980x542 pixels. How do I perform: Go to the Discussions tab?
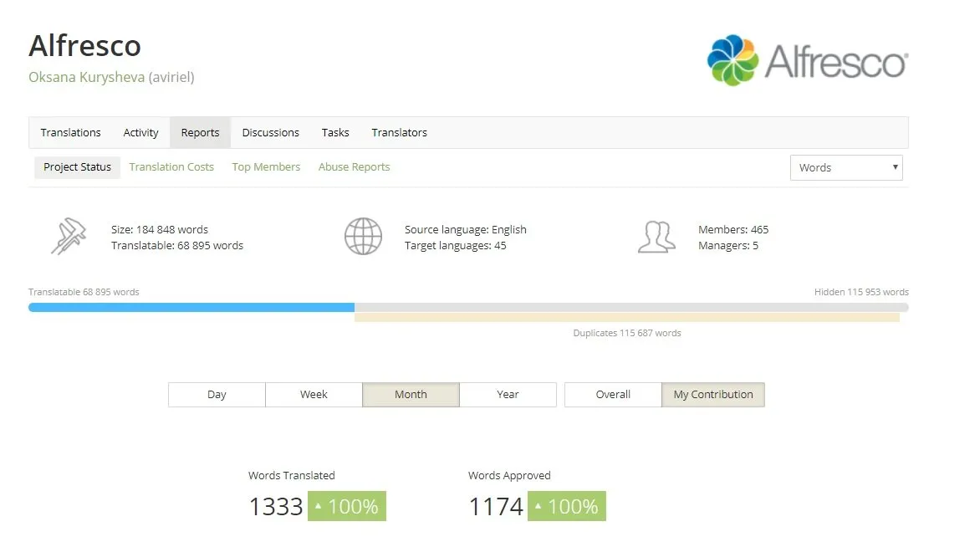[271, 132]
